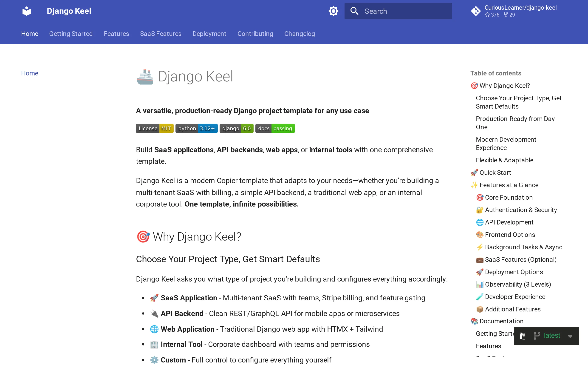Jump to Core Foundation section

(504, 197)
